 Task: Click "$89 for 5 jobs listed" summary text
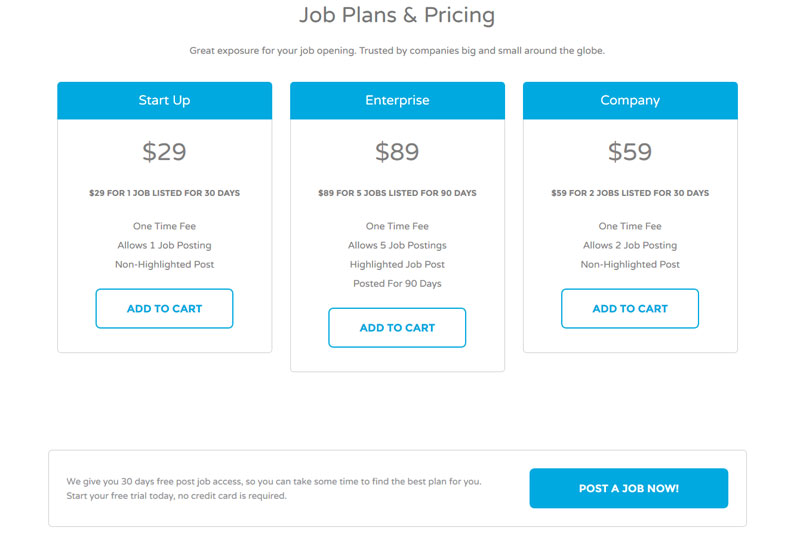pyautogui.click(x=397, y=193)
